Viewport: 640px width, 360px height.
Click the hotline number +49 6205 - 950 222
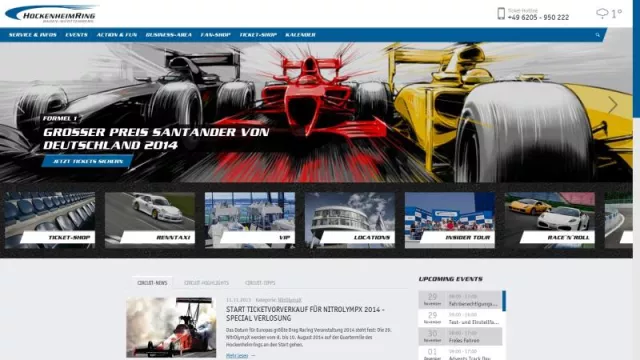click(538, 18)
